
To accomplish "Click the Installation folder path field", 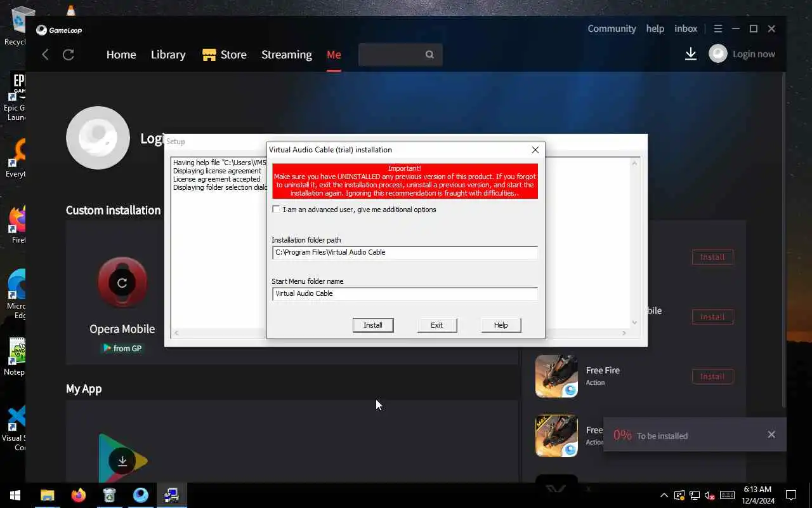I will (405, 252).
